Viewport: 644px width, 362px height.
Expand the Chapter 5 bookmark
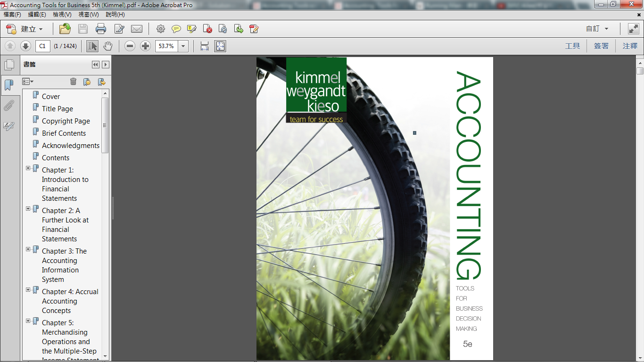28,321
